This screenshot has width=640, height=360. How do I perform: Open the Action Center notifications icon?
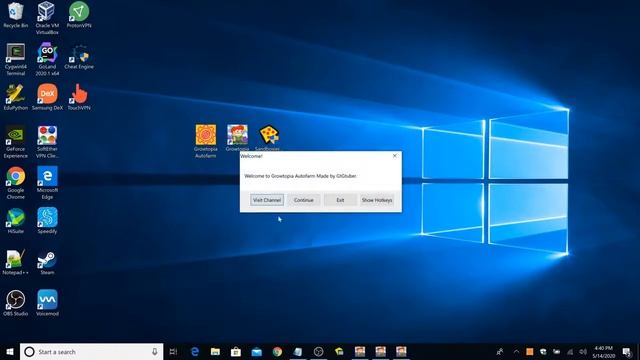[x=627, y=351]
